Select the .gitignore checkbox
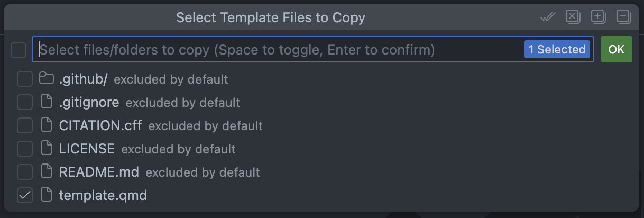 pyautogui.click(x=25, y=102)
